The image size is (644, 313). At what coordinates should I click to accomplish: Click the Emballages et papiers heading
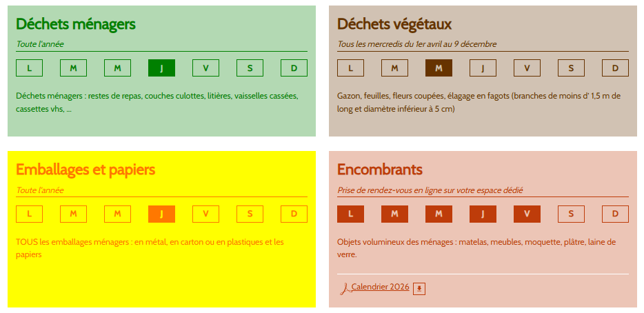coord(85,170)
